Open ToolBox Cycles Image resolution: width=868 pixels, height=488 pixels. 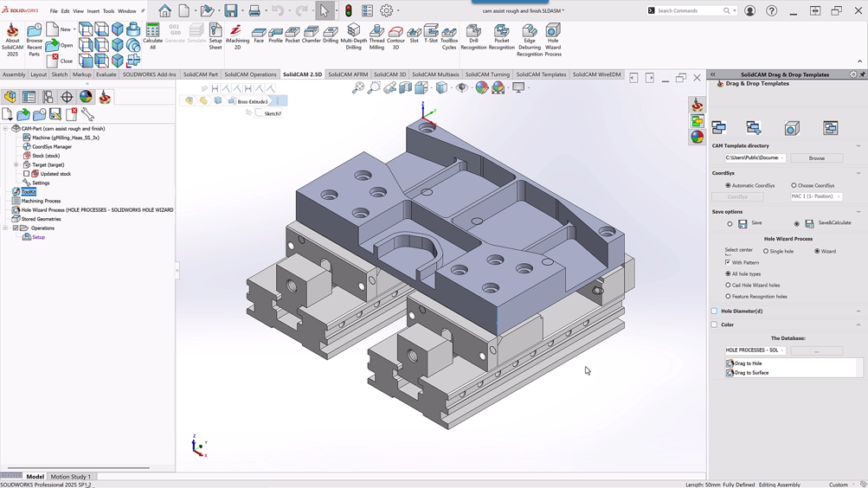[449, 36]
